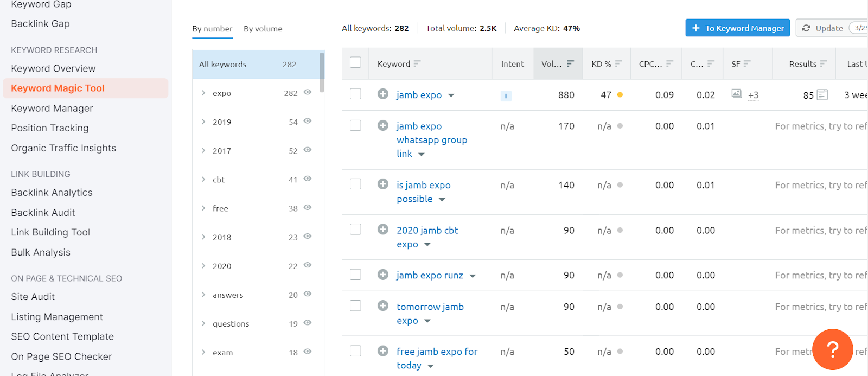The height and width of the screenshot is (376, 868).
Task: Check the select-all keywords checkbox
Action: tap(355, 62)
